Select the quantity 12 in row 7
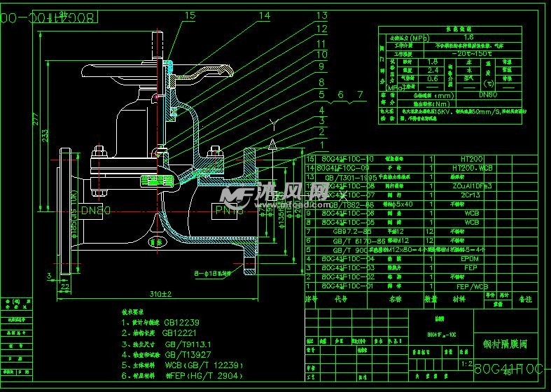The image size is (551, 392). (x=429, y=232)
